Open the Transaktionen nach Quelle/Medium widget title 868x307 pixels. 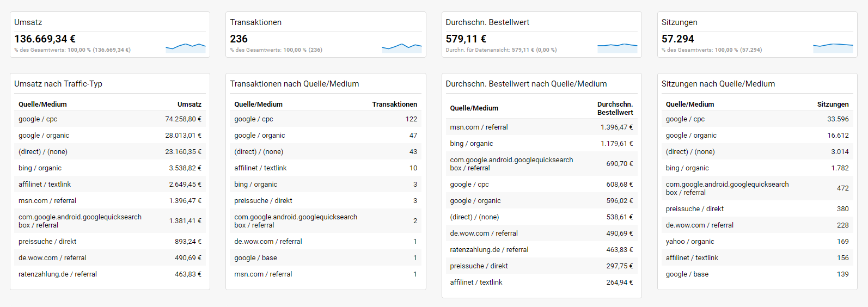[x=295, y=84]
